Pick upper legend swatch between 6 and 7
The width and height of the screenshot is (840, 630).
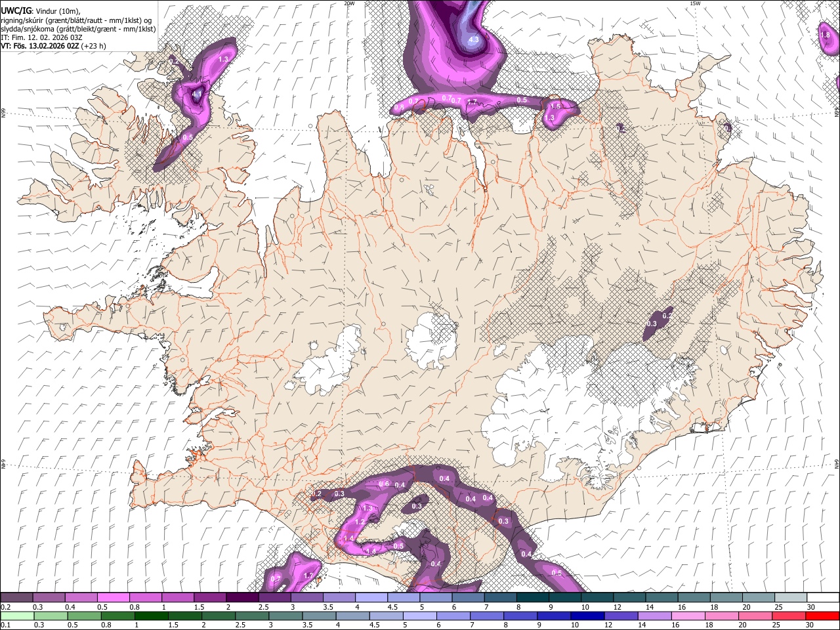click(469, 597)
